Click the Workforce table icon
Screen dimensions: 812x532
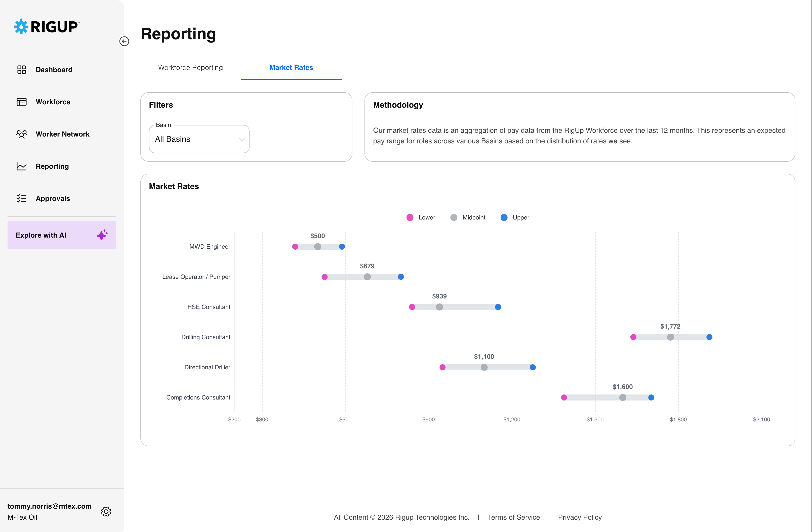tap(21, 102)
